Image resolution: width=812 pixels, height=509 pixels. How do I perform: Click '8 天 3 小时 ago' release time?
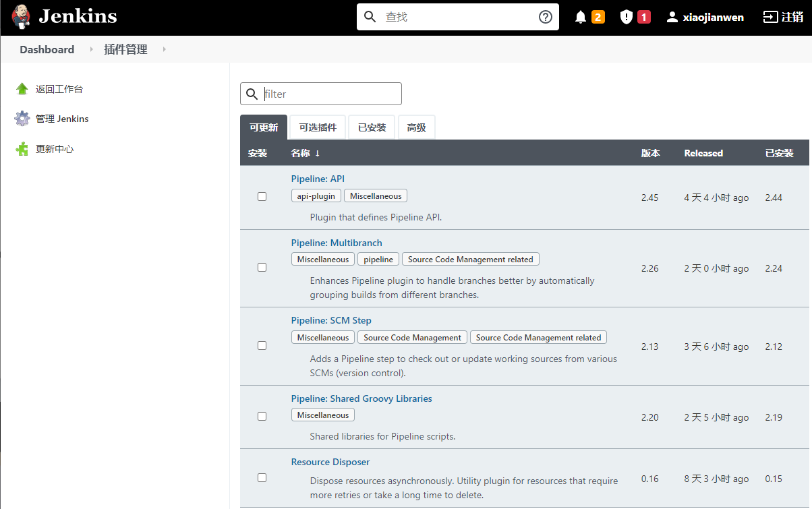point(716,479)
